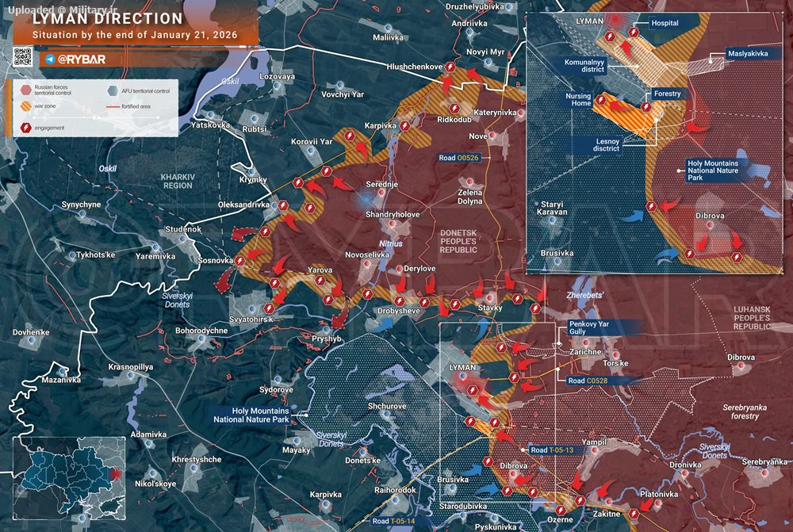The image size is (793, 532).
Task: Click the Yampil' town label
Action: point(594,442)
